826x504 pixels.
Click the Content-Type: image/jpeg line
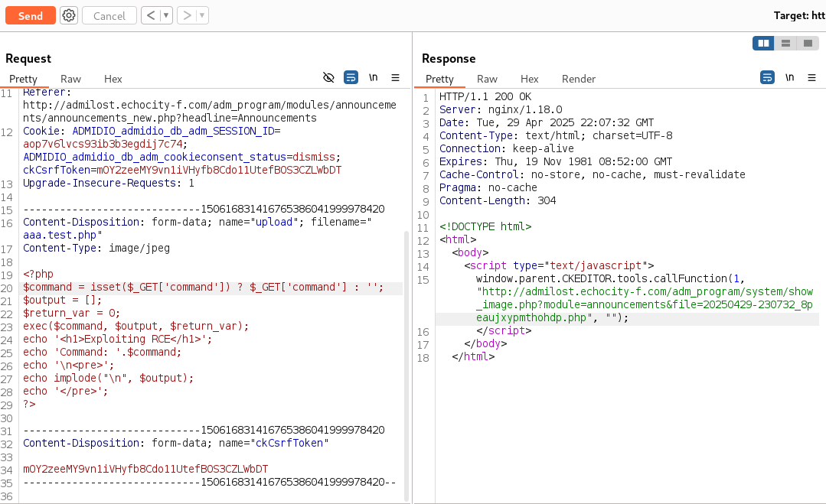96,249
